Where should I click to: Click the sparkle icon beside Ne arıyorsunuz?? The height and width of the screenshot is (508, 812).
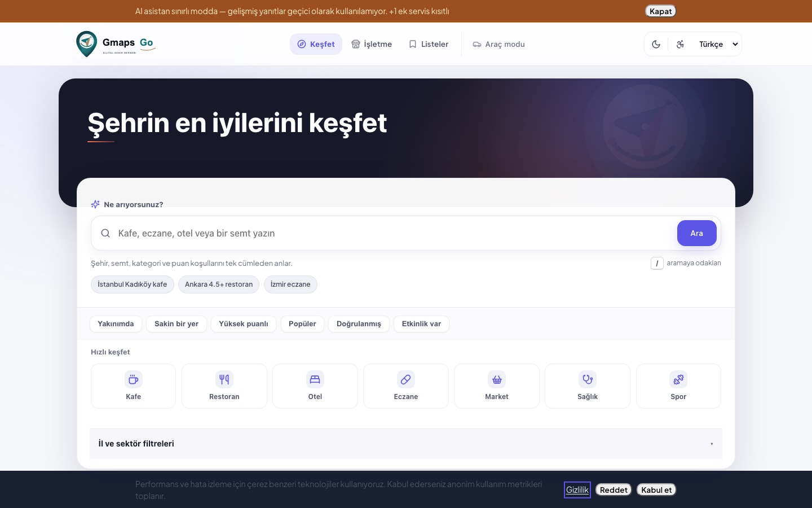[95, 204]
